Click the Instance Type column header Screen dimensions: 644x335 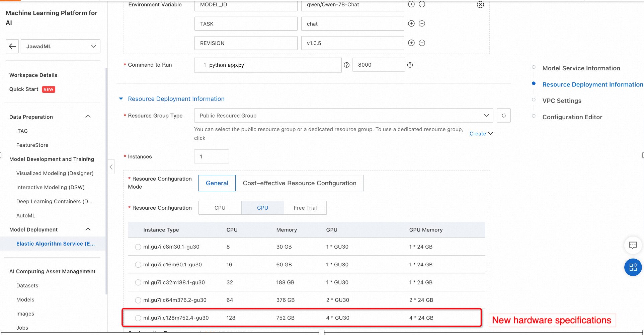coord(161,230)
